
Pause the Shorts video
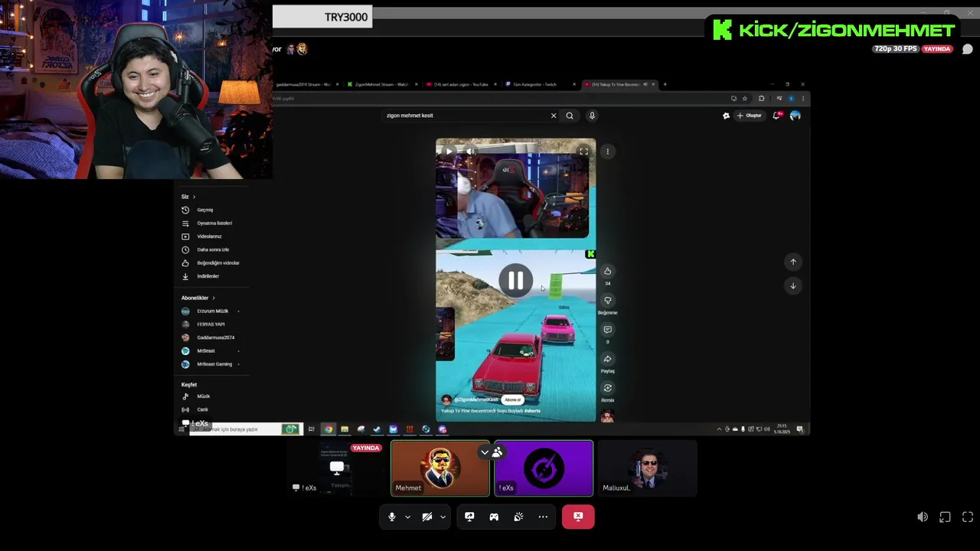[515, 281]
